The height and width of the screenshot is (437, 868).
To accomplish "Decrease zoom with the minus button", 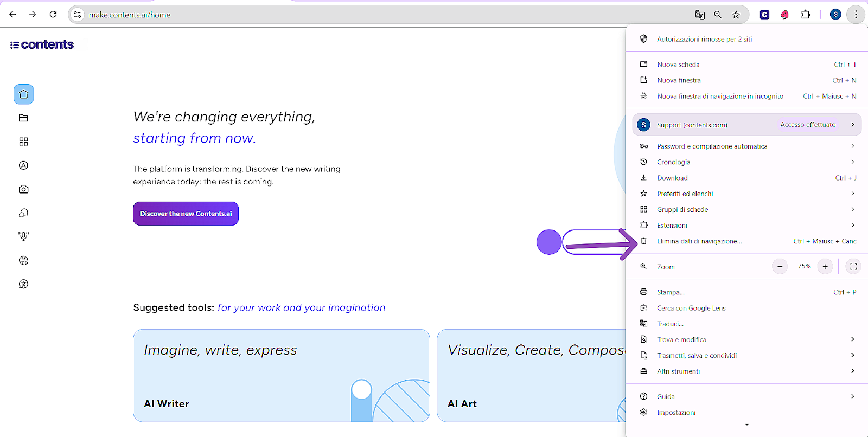I will pyautogui.click(x=780, y=266).
